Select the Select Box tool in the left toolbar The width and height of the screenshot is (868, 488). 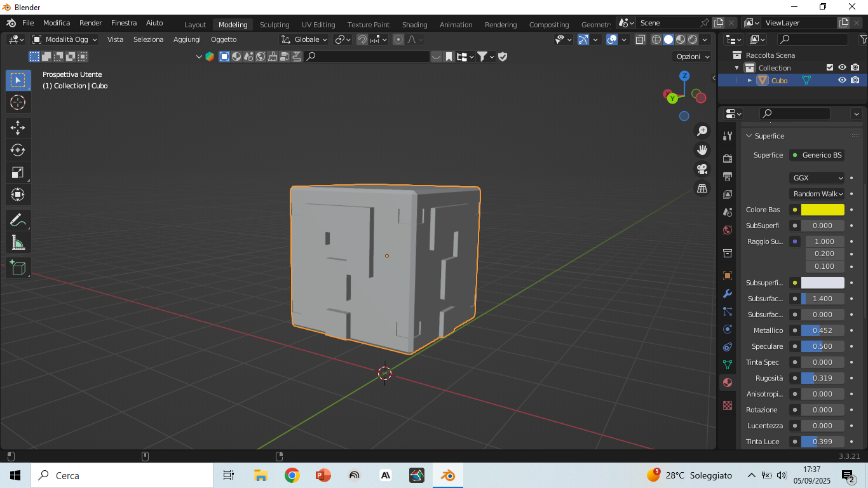click(x=18, y=80)
